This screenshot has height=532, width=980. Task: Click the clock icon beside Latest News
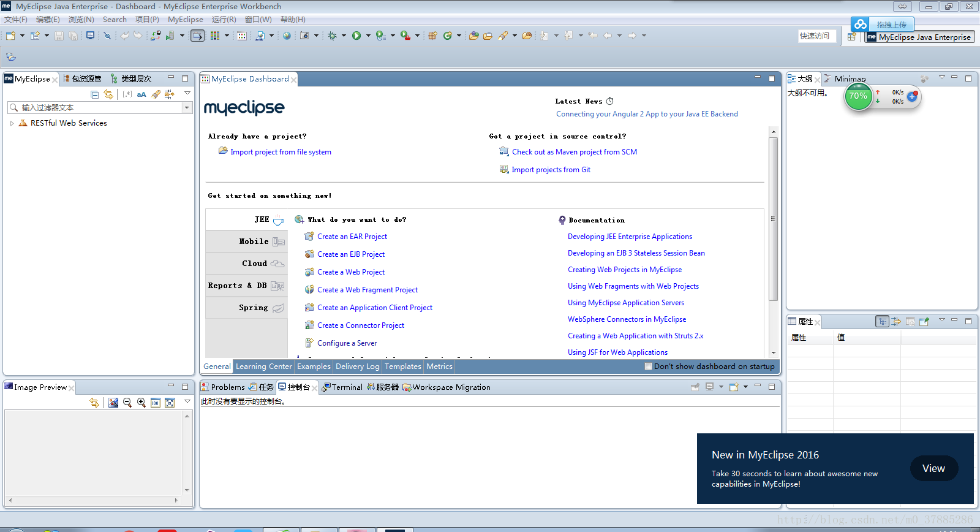point(609,101)
